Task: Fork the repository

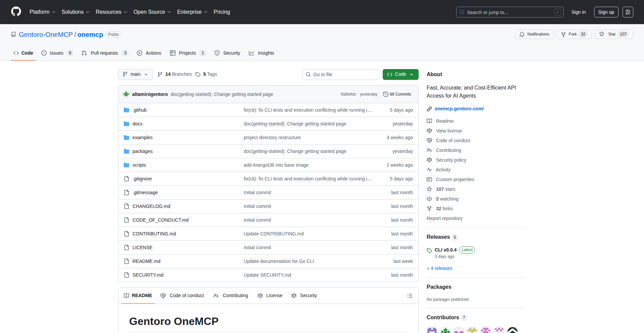Action: click(574, 34)
